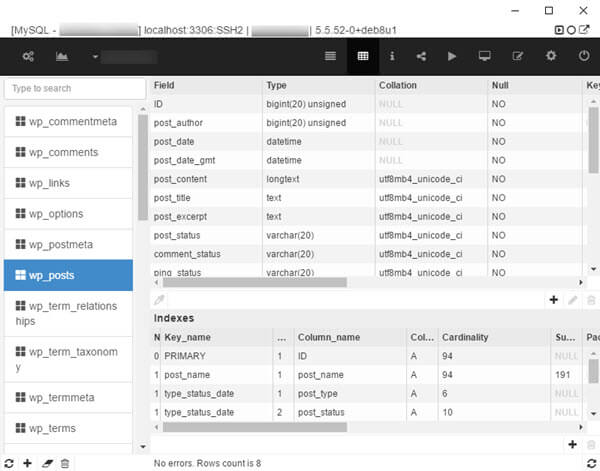This screenshot has height=471, width=600.
Task: Select the post_status index column row
Action: (x=367, y=412)
